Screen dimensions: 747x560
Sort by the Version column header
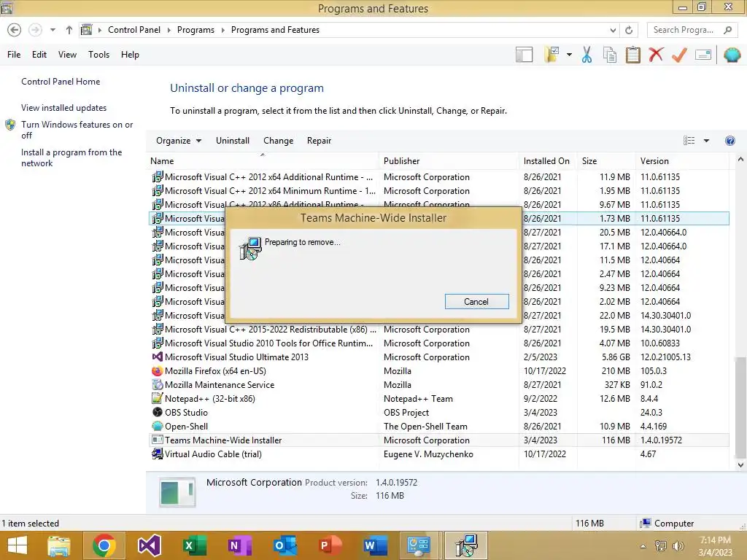click(x=682, y=161)
